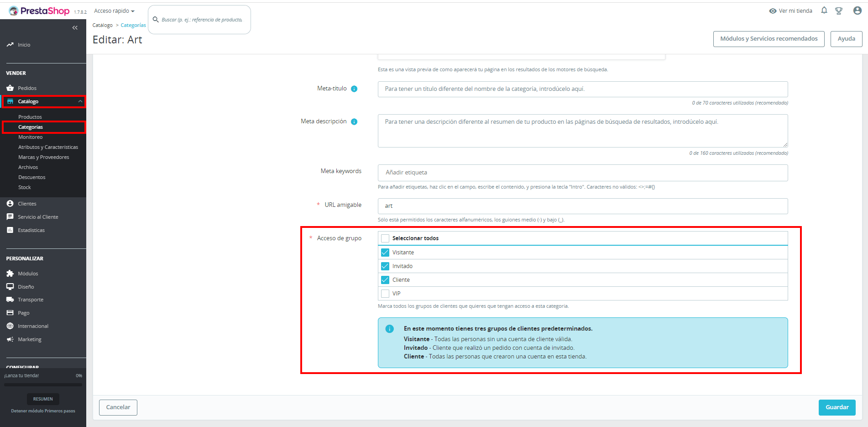Uncheck the Invitado group checkbox
This screenshot has width=868, height=427.
(x=385, y=266)
